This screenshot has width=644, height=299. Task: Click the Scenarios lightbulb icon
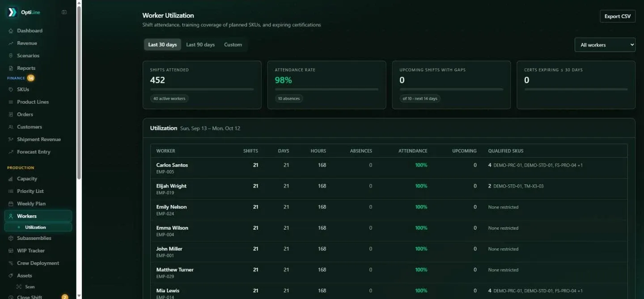coord(11,56)
